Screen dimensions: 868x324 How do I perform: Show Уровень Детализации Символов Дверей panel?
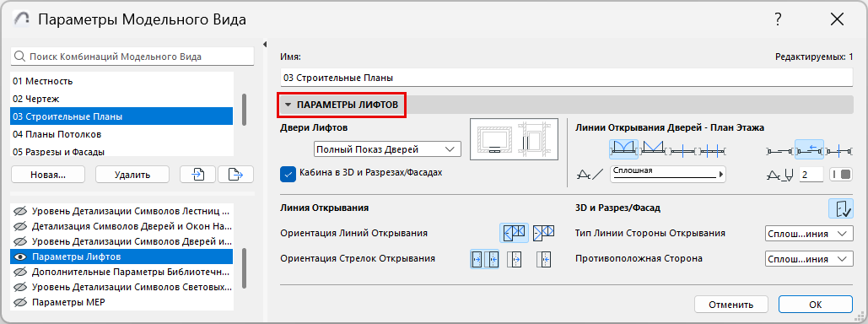pos(20,241)
